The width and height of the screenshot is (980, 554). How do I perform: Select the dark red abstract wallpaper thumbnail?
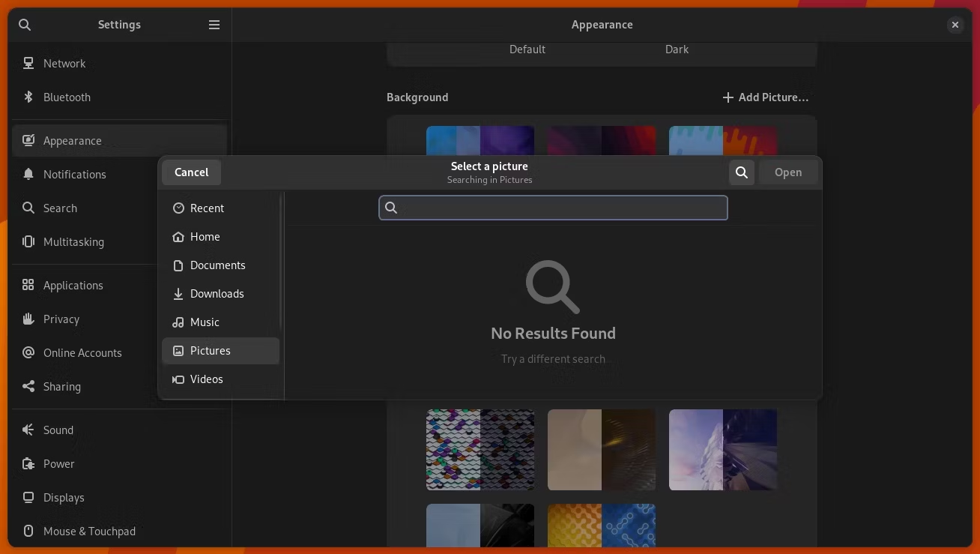pos(602,141)
